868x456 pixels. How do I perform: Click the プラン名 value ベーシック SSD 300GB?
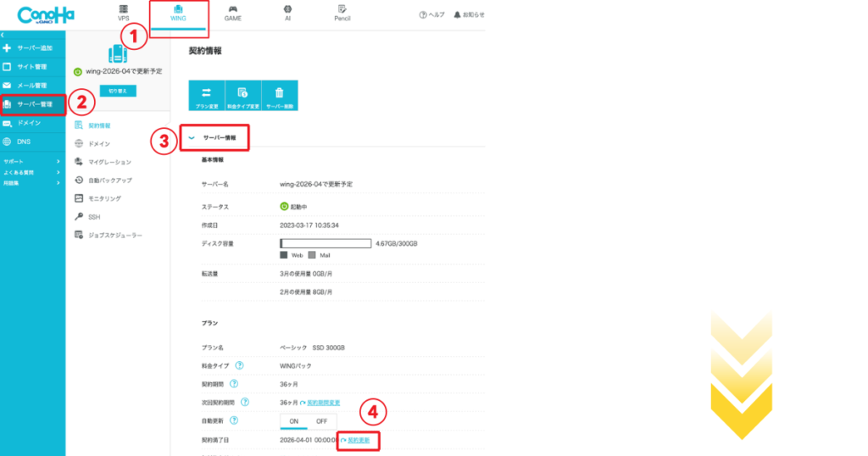tap(312, 348)
